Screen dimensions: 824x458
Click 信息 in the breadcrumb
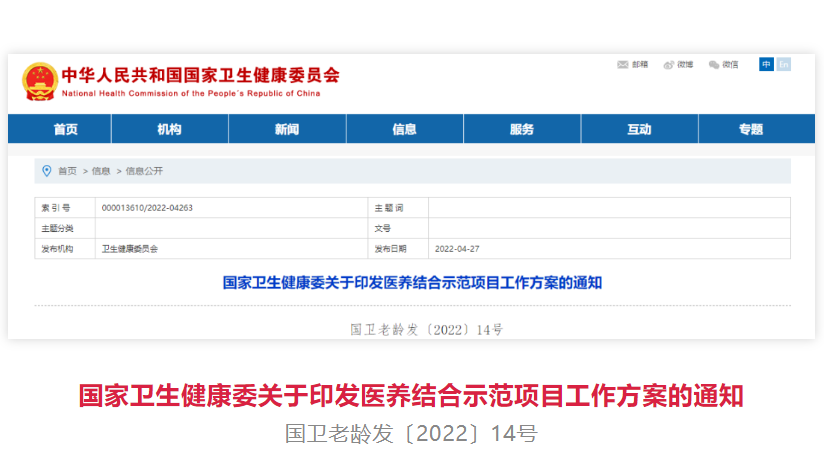pyautogui.click(x=101, y=171)
